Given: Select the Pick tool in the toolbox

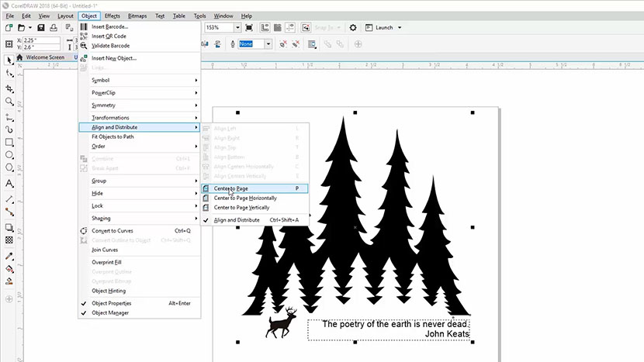Looking at the screenshot, I should [x=9, y=59].
